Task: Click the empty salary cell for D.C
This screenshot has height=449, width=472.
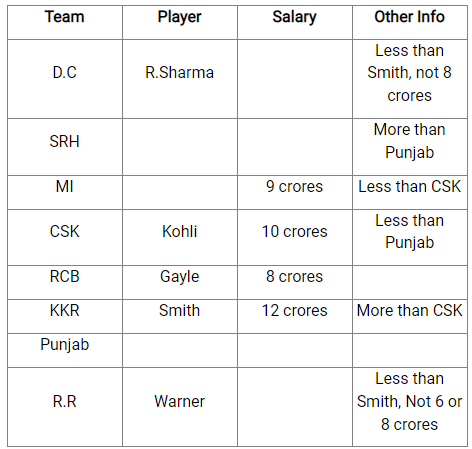Action: [295, 79]
